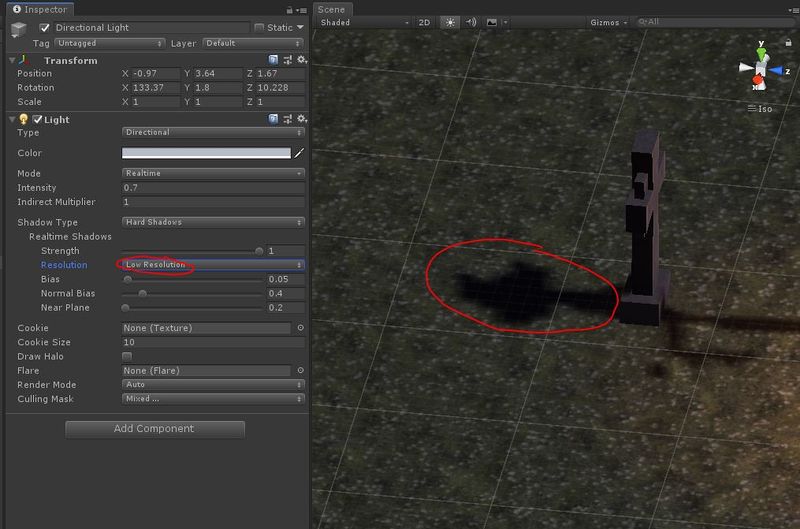Click the Inspector lock icon

tap(289, 10)
